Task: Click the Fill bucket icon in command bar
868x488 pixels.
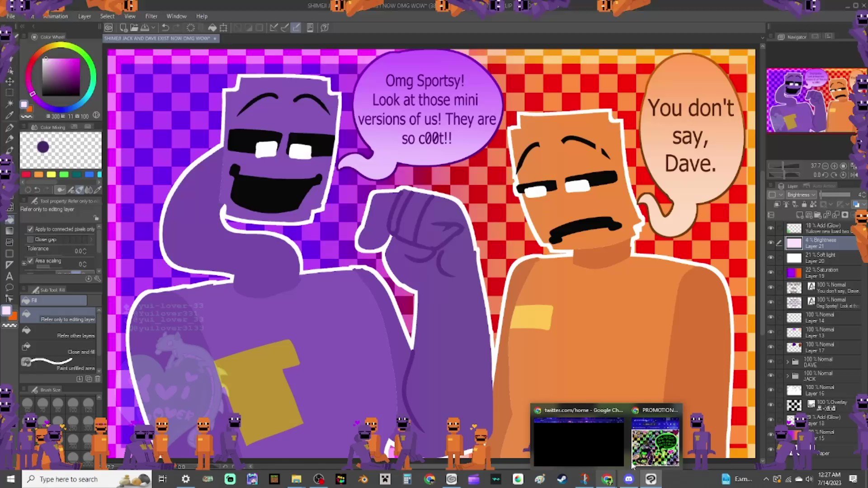Action: point(212,28)
